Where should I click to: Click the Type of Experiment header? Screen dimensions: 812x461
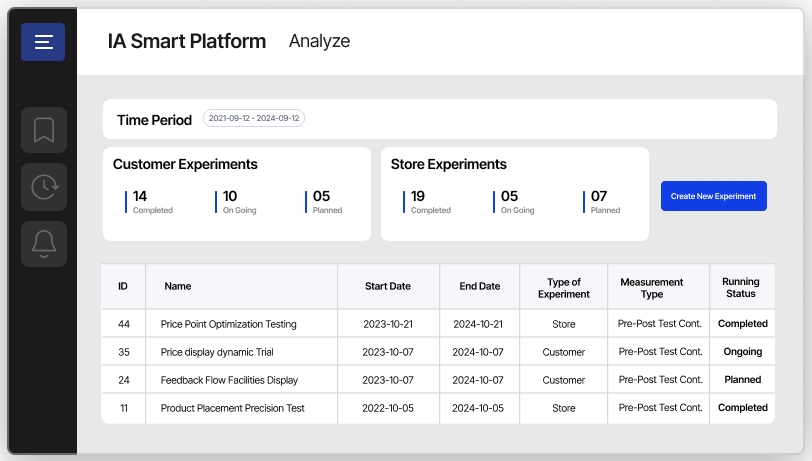coord(564,287)
